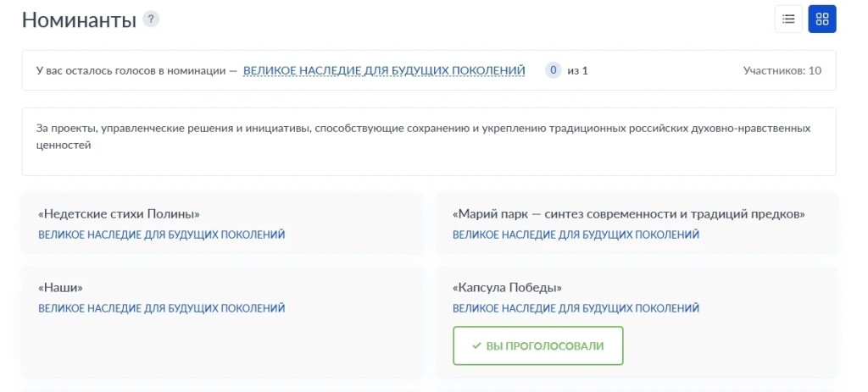Viewport: 868px width, 392px height.
Task: Click the remaining votes badge showing 0
Action: (x=553, y=70)
